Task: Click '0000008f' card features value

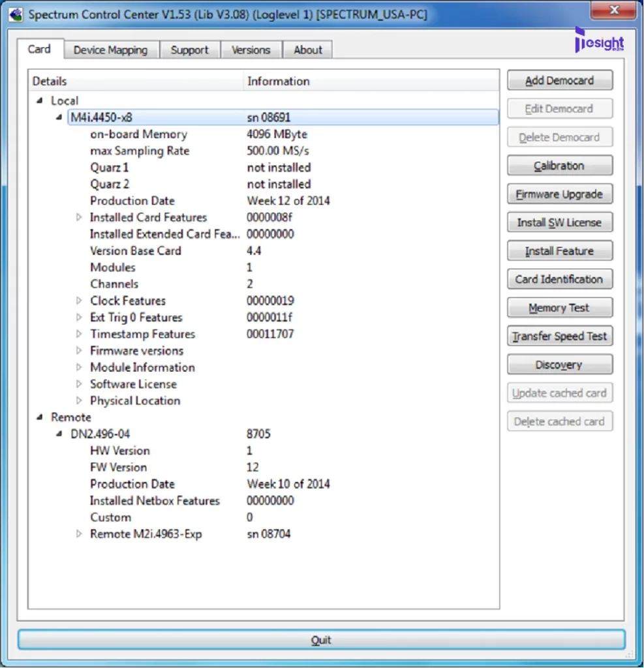Action: (x=269, y=217)
